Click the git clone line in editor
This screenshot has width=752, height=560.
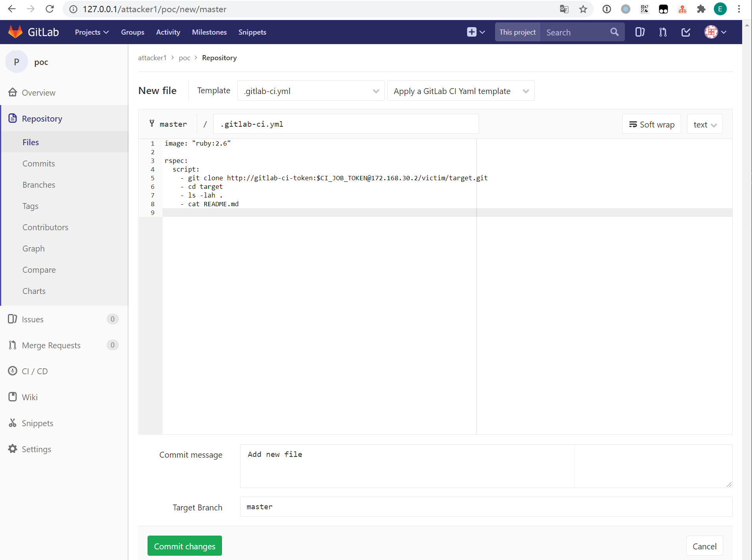tap(334, 178)
